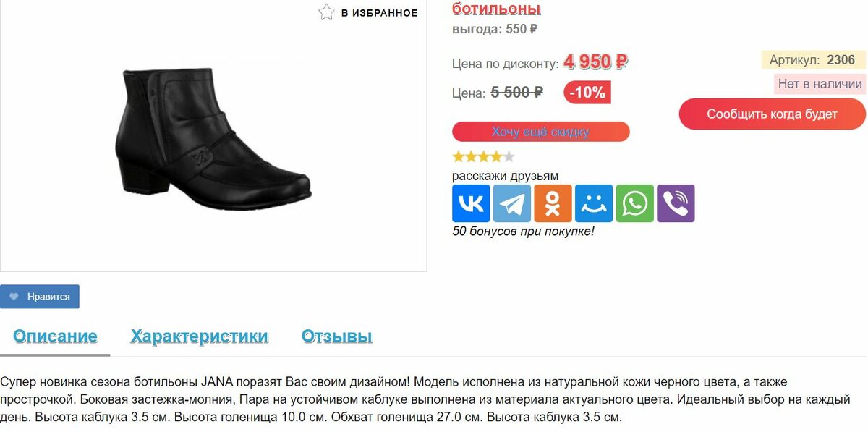Viewport: 868px width, 432px height.
Task: Share via Odnoklassniki orange icon
Action: pos(553,203)
